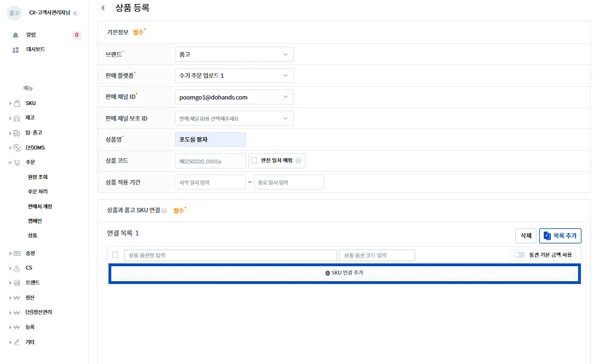
Task: Collapse sidebar with double chevron icon
Action: coord(75,13)
